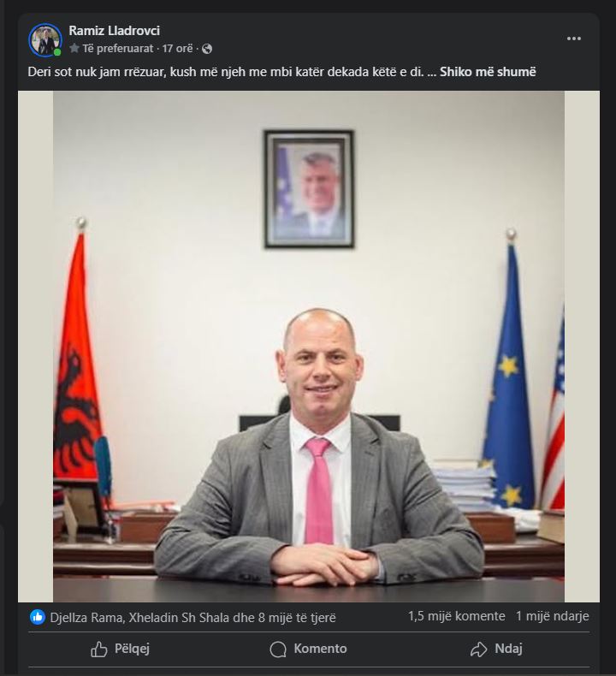Click the Ramiz Lladrovci profile picture
This screenshot has width=616, height=676.
pyautogui.click(x=45, y=39)
